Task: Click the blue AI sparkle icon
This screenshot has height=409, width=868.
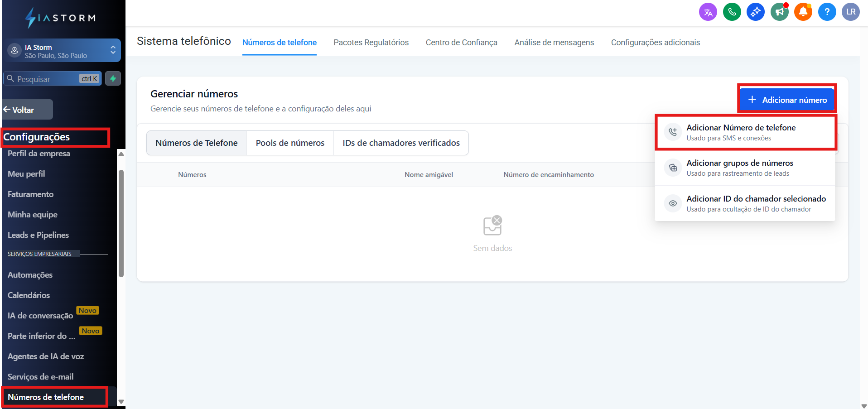Action: click(756, 12)
